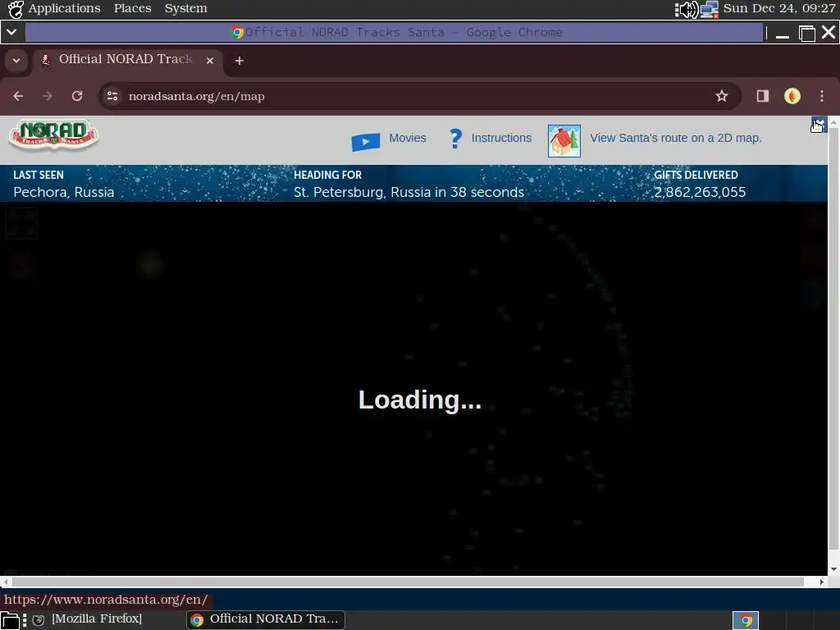The width and height of the screenshot is (840, 630).
Task: Open the Movies link
Action: pos(407,138)
